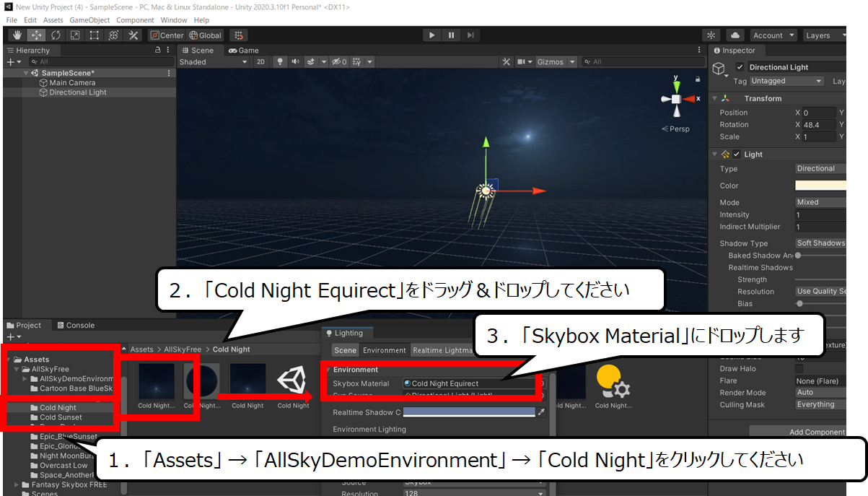The width and height of the screenshot is (868, 496).
Task: Select the Rotate tool in the toolbar
Action: 56,35
